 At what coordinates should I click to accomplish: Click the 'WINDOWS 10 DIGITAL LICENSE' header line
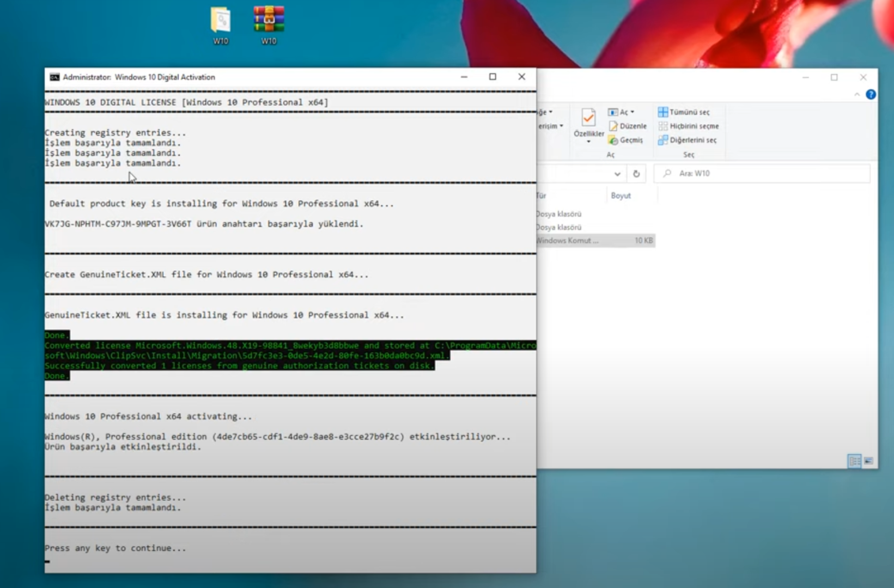pyautogui.click(x=186, y=102)
